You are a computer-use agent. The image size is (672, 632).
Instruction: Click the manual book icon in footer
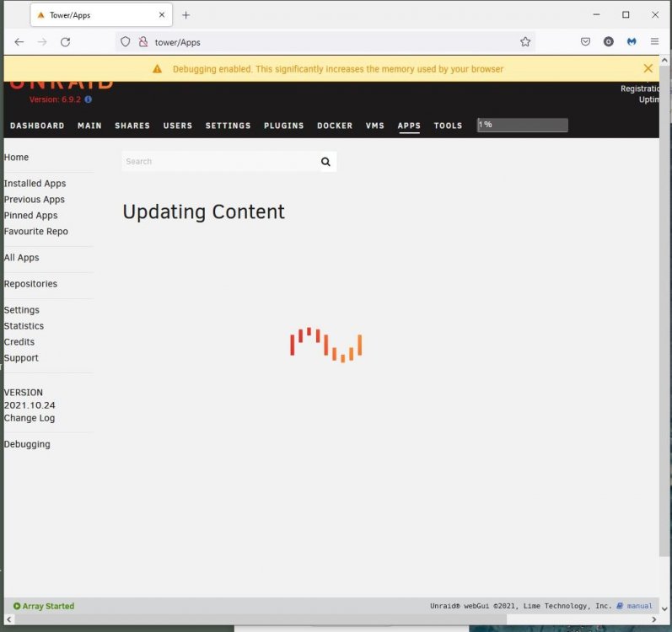point(620,606)
